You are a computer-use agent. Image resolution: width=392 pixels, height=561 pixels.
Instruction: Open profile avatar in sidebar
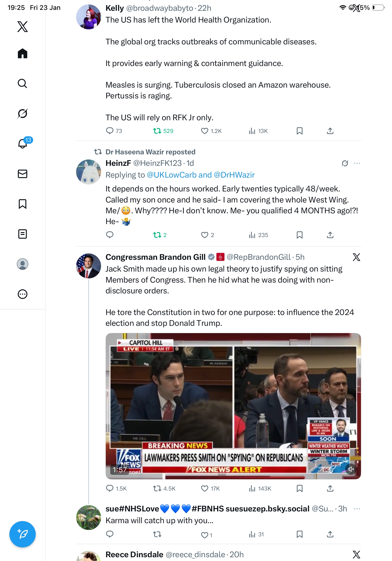click(23, 264)
